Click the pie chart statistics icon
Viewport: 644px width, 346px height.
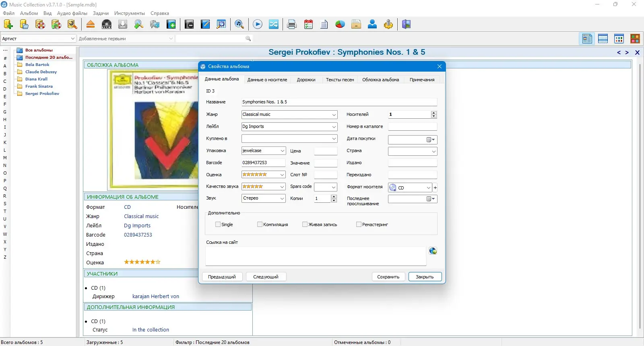point(340,25)
